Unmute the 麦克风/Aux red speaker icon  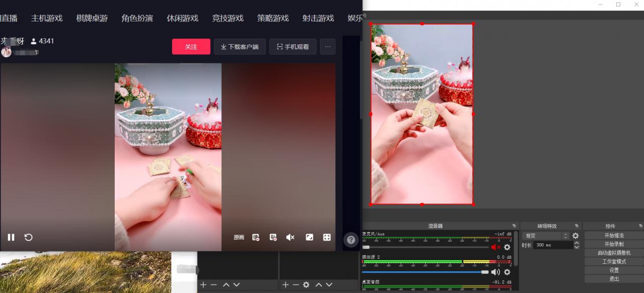tap(495, 247)
